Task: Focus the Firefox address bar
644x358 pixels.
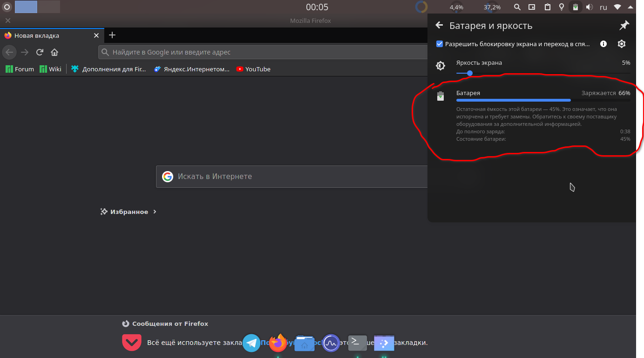Action: [x=263, y=52]
